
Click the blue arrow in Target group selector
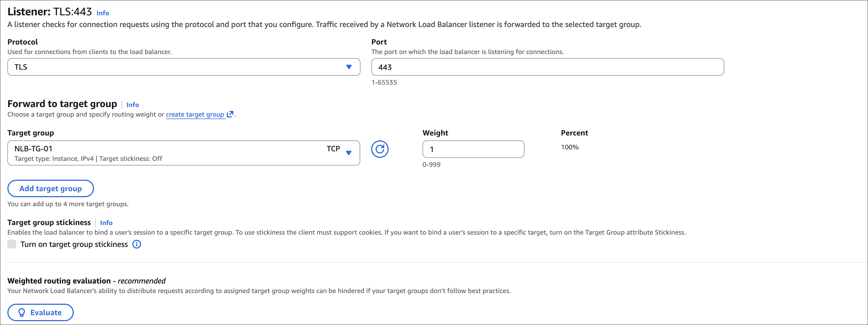click(x=349, y=153)
